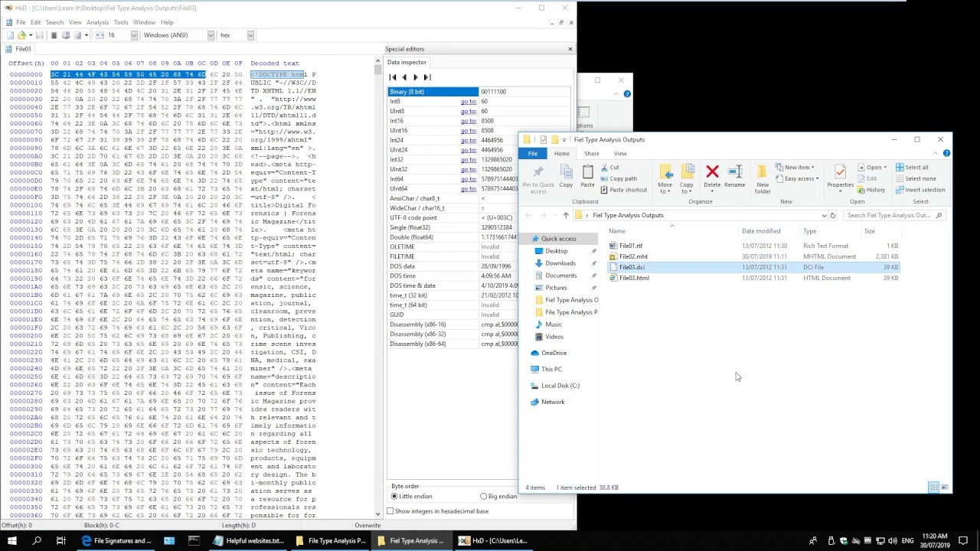Open the HxD File menu

(x=21, y=22)
